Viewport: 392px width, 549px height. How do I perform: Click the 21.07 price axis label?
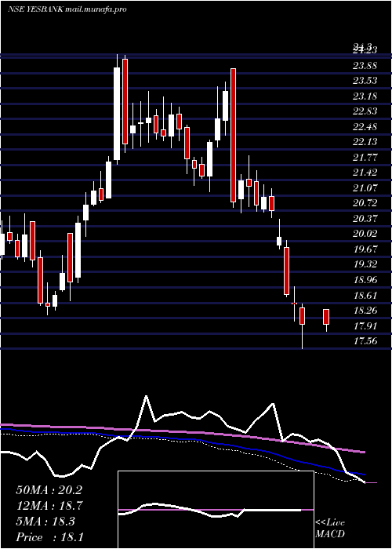[x=365, y=188]
